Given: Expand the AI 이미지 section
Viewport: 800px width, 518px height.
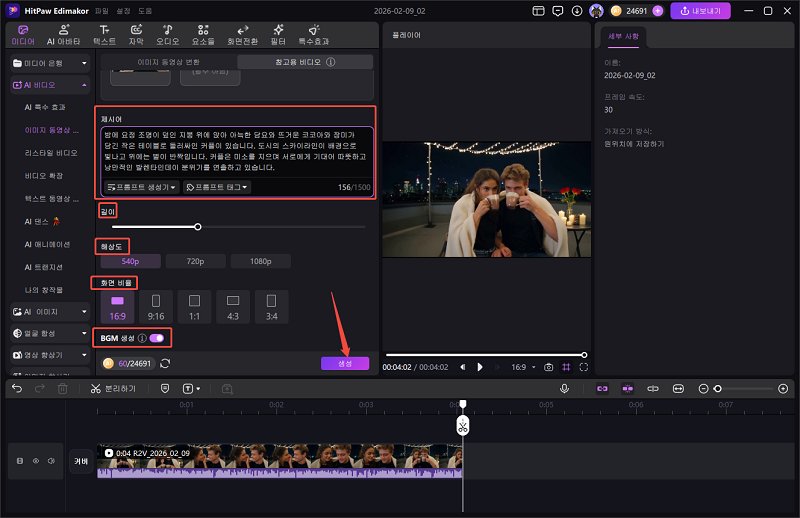Looking at the screenshot, I should coord(50,311).
